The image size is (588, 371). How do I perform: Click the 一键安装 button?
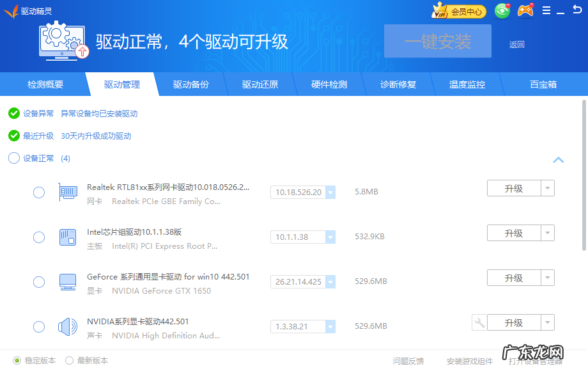click(437, 41)
